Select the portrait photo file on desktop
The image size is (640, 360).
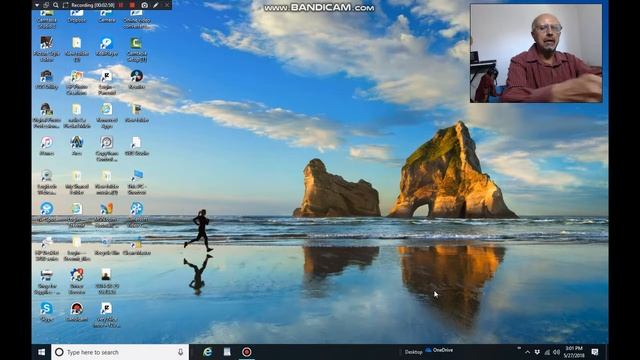point(107,281)
